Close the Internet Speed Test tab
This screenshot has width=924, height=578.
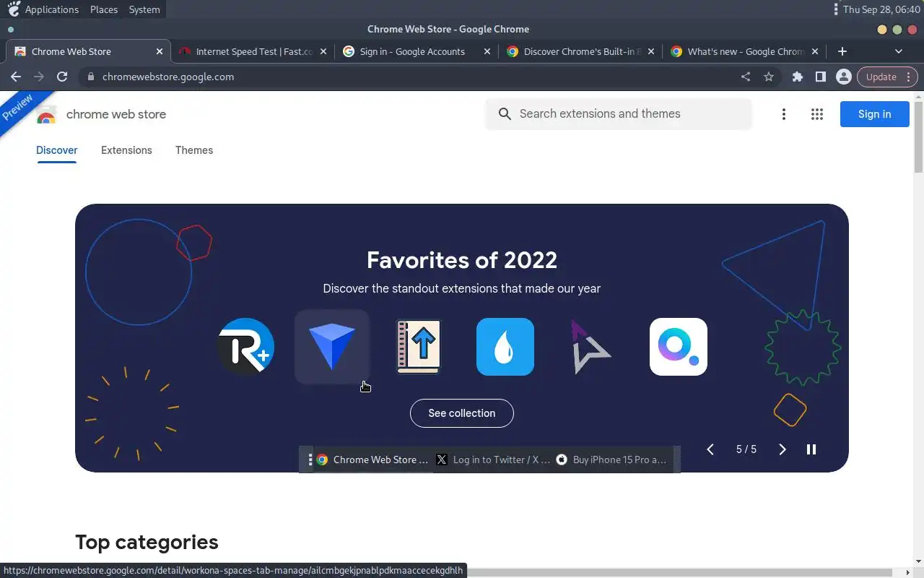323,51
